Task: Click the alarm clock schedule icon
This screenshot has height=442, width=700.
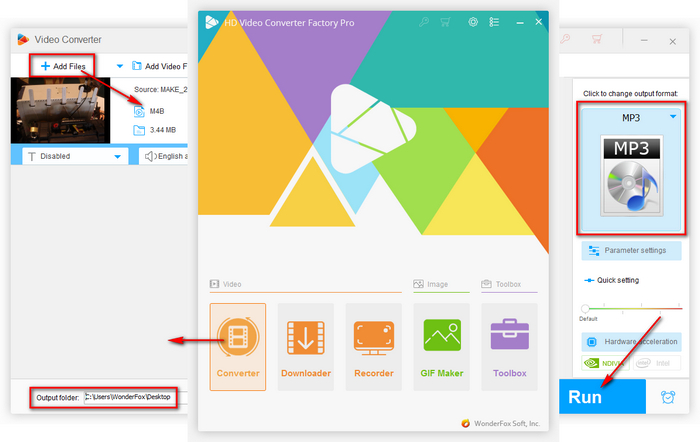Action: [x=668, y=396]
